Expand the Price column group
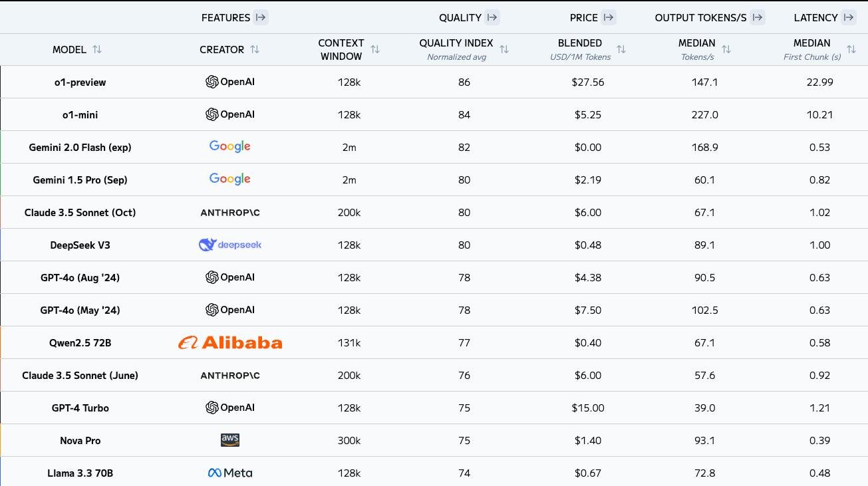This screenshot has height=486, width=868. point(609,17)
